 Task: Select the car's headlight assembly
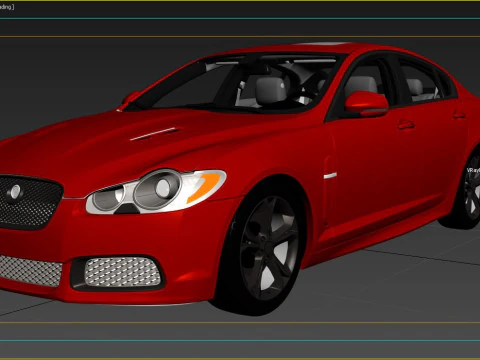coord(156,192)
